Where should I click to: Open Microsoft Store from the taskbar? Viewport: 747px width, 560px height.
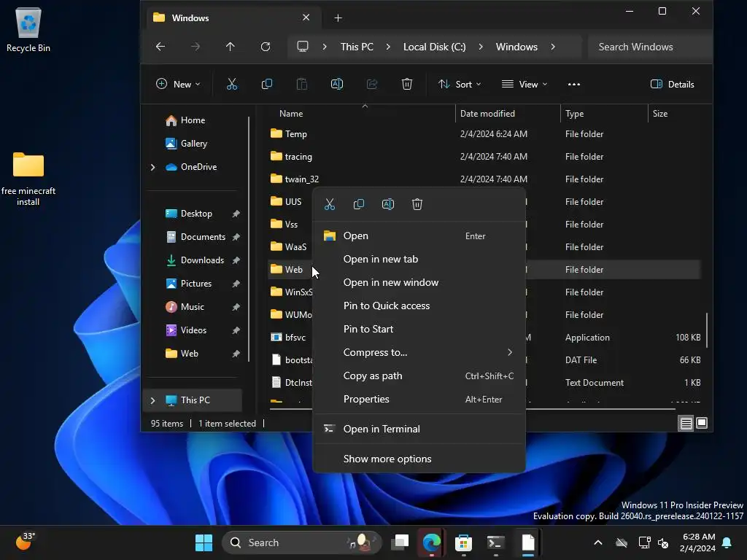463,542
